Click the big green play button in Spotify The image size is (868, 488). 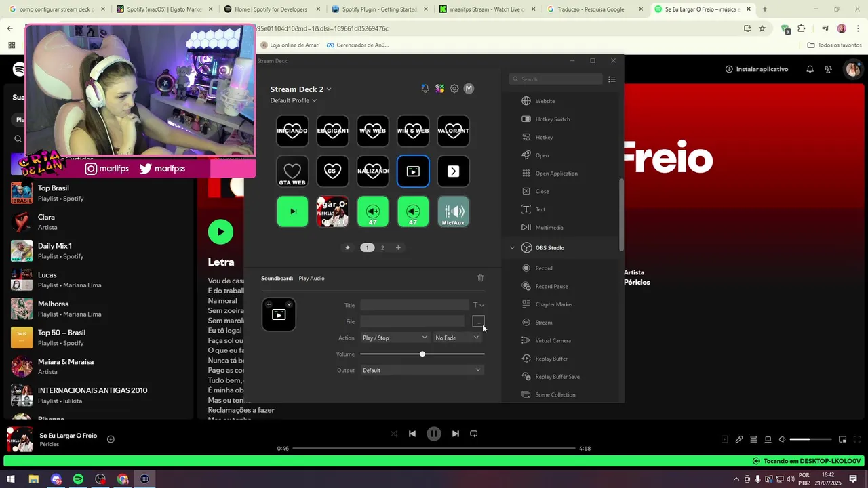220,232
